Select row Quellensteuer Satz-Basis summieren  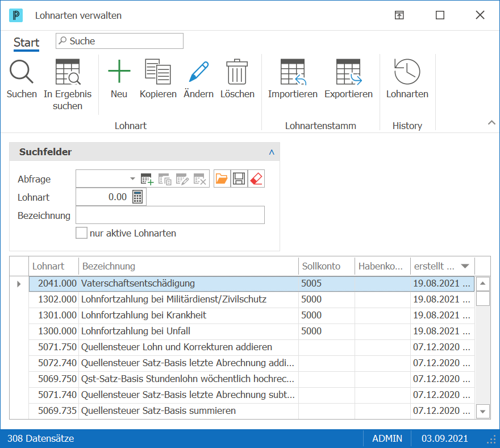click(251, 410)
